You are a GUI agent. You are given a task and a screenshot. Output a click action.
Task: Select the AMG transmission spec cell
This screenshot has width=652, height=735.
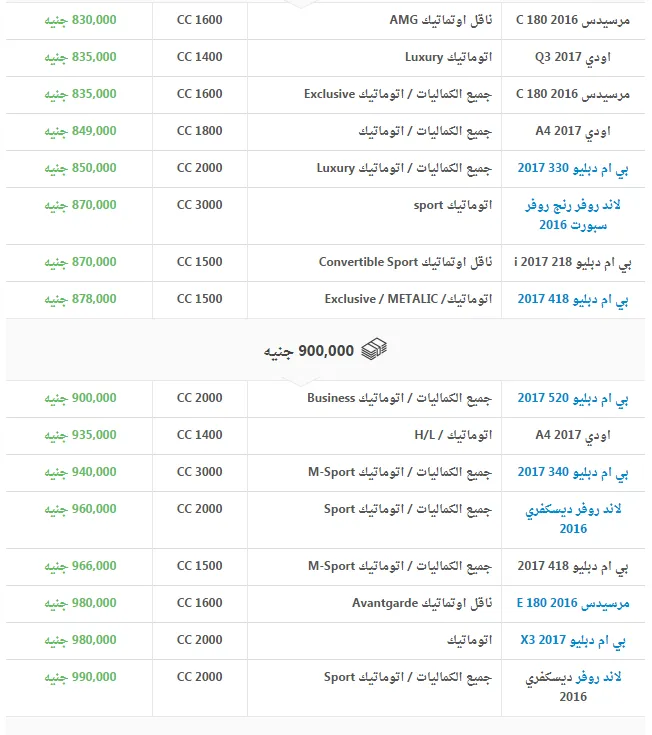417,20
